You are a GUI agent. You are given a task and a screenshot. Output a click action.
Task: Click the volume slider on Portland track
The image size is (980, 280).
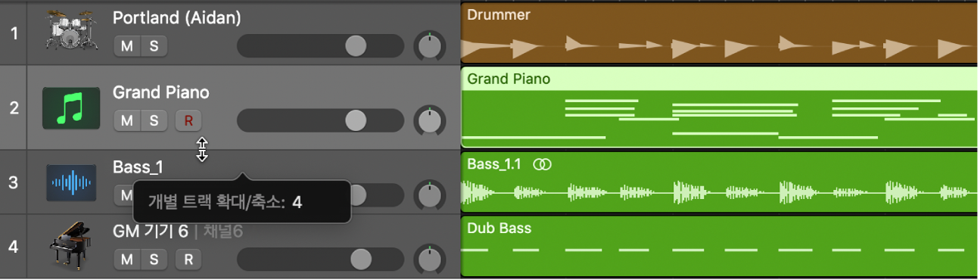pos(321,46)
